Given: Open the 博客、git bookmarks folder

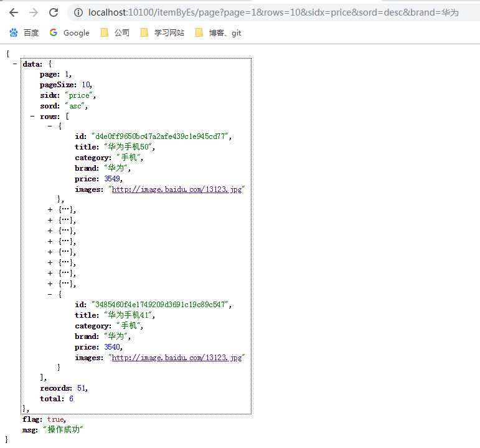Looking at the screenshot, I should pos(219,32).
